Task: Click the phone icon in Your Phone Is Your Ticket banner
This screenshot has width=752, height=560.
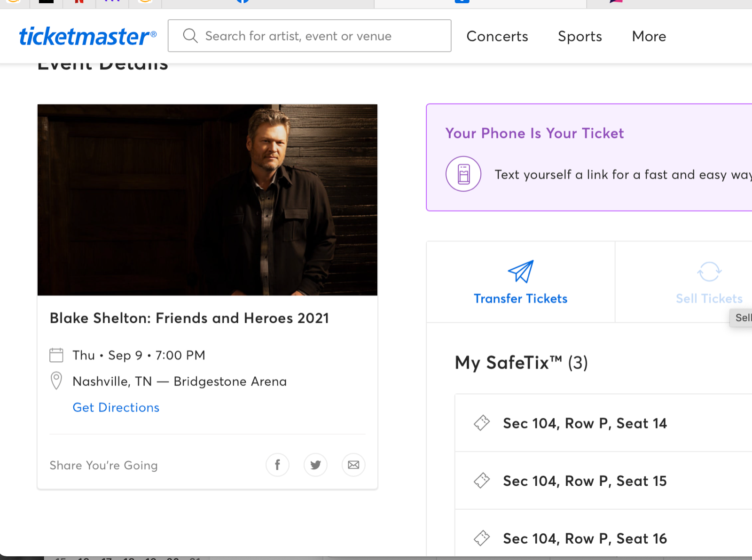Action: pyautogui.click(x=463, y=174)
